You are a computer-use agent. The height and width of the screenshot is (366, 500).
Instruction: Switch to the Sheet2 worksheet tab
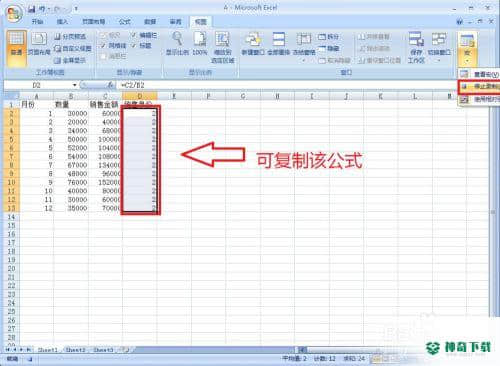[76, 350]
